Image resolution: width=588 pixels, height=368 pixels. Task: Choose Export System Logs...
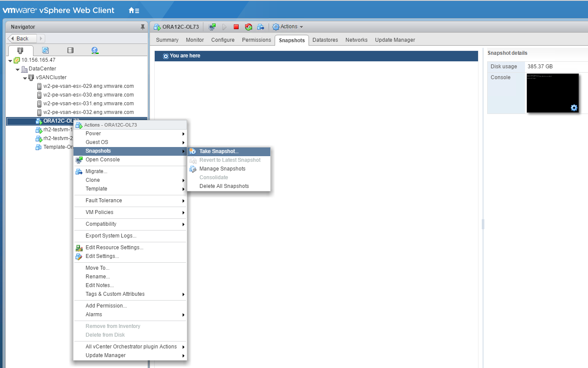click(130, 236)
